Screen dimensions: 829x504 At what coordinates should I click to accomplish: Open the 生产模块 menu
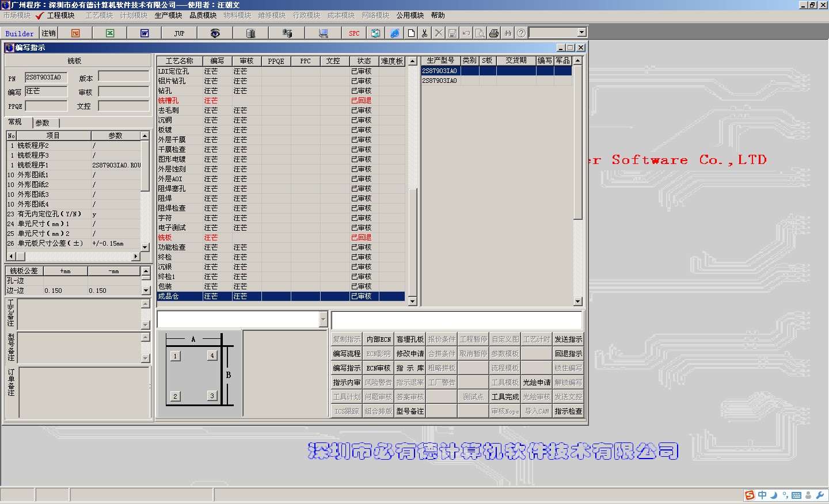click(168, 16)
